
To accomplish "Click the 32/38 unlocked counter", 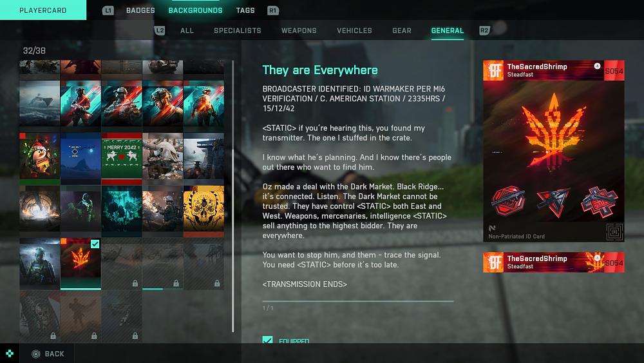I will point(34,50).
